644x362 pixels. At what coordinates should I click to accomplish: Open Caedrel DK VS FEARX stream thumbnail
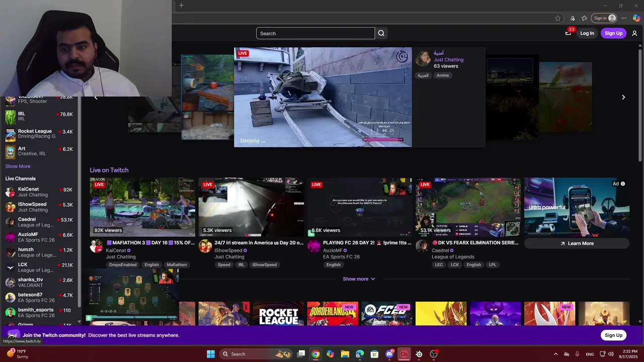click(x=468, y=207)
